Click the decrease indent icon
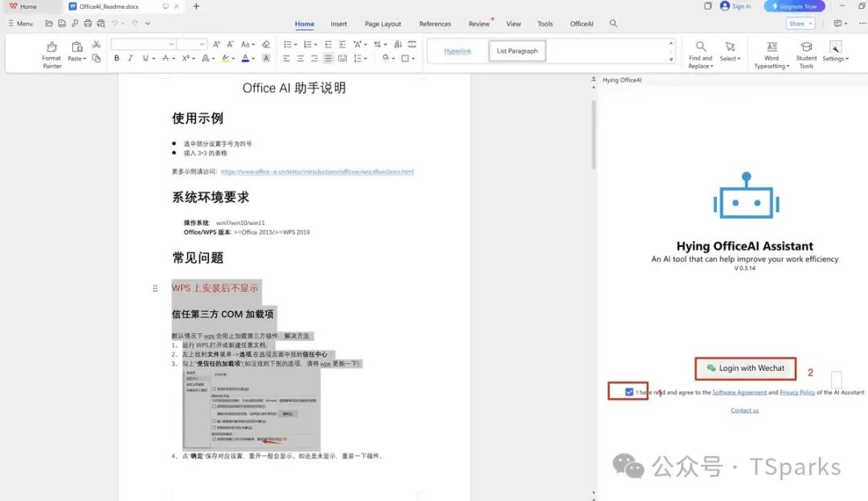The image size is (868, 501). click(x=328, y=44)
